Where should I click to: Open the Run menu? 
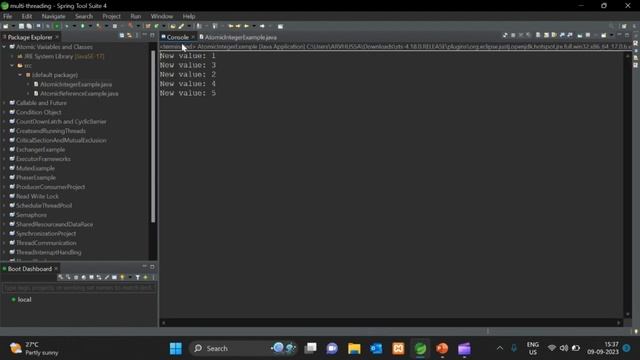(x=136, y=16)
